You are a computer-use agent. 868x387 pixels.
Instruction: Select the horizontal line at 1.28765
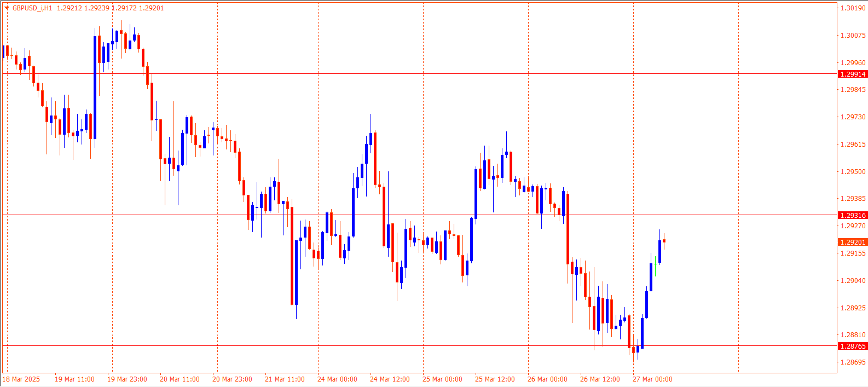pyautogui.click(x=420, y=345)
